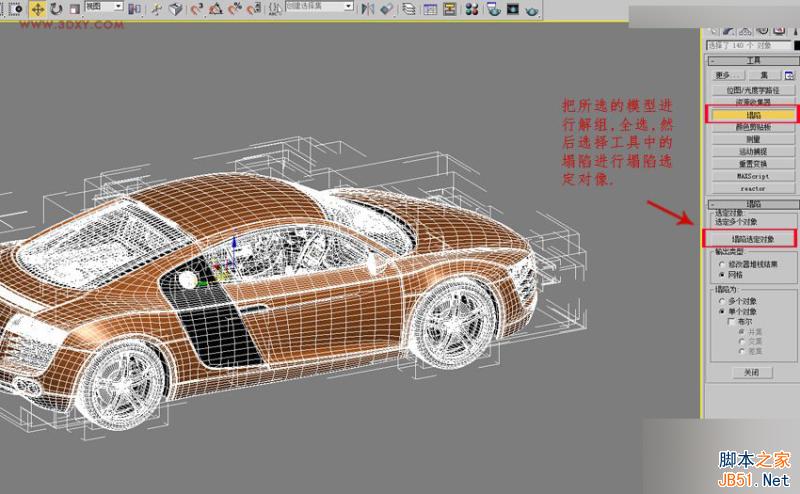Click the 关闭 button

(x=751, y=372)
